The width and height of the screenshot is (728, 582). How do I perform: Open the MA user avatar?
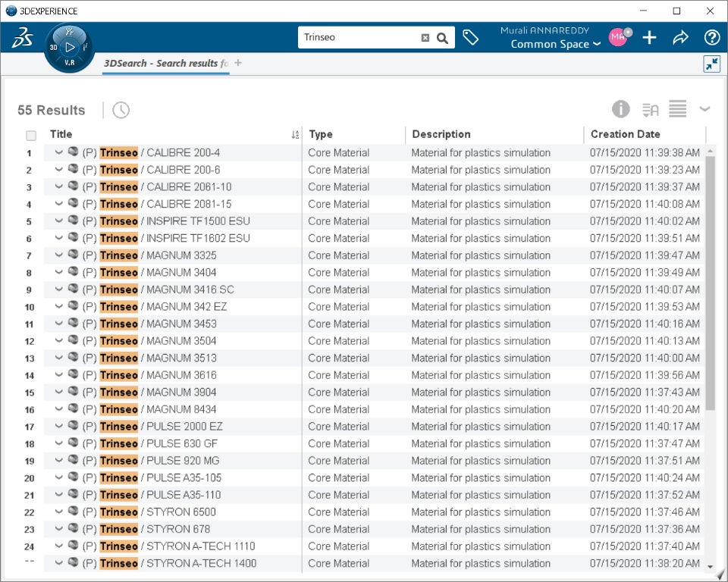pyautogui.click(x=619, y=37)
